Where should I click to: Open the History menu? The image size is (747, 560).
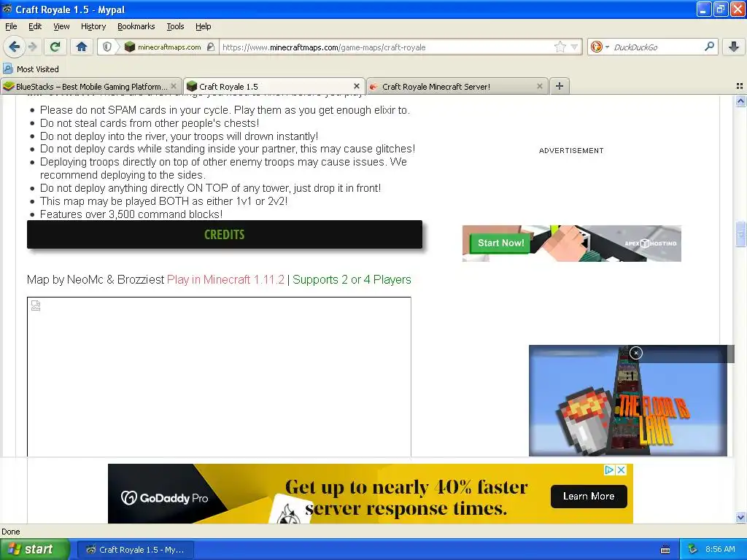coord(93,26)
